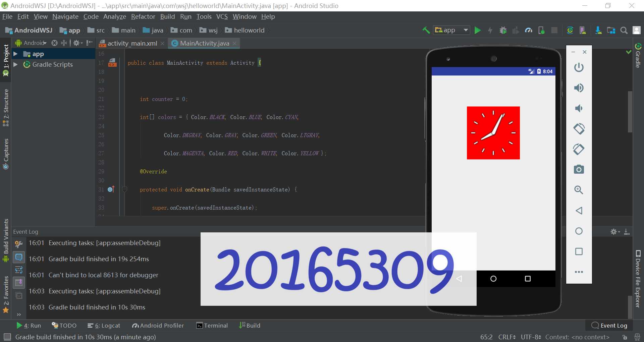Image resolution: width=644 pixels, height=342 pixels.
Task: Open the Logcat tool window
Action: (104, 326)
